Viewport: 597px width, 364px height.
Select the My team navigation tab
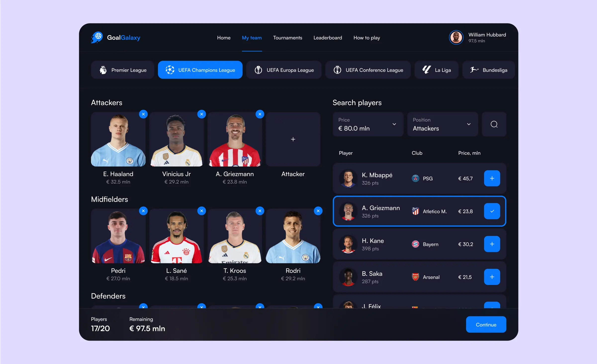pos(252,38)
